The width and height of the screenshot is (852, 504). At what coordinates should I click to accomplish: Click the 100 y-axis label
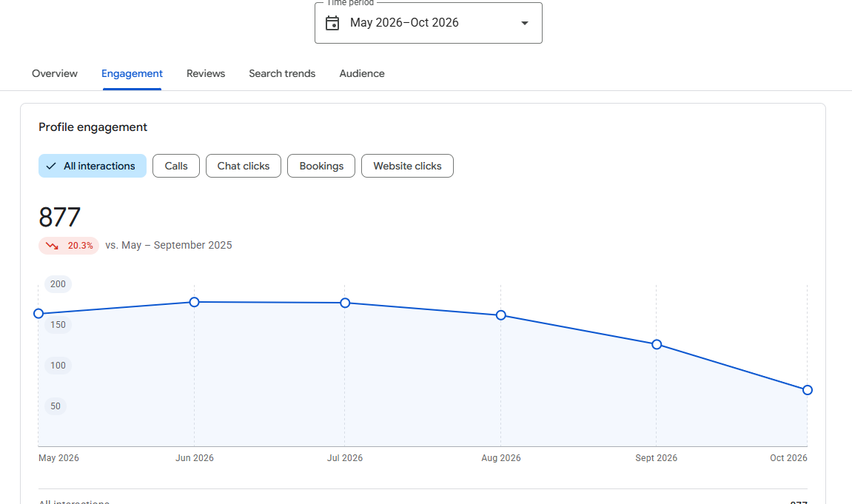pos(58,366)
